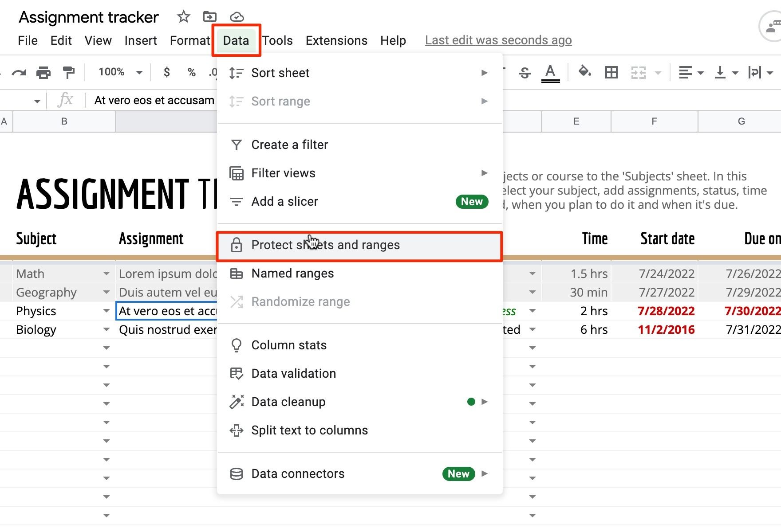Select Protect sheets and ranges
Viewport: 781px width, 532px height.
click(359, 245)
